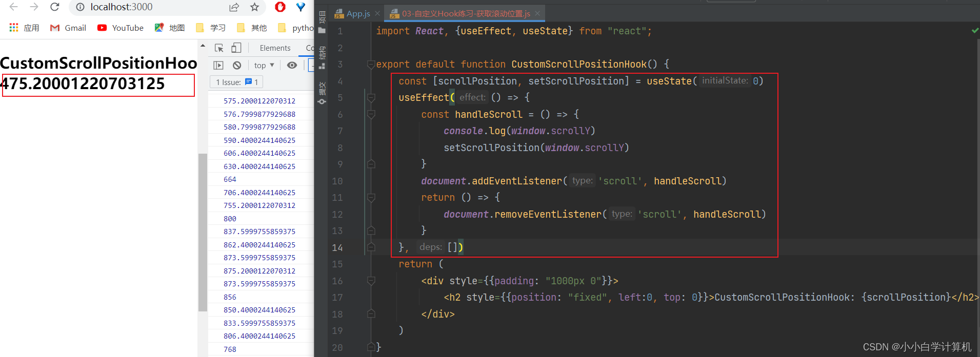Viewport: 980px width, 357px height.
Task: Click the useState call on line 4
Action: pos(669,81)
